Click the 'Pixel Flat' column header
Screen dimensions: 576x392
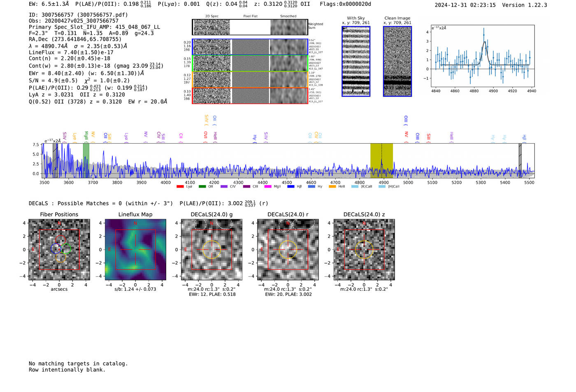(x=250, y=16)
